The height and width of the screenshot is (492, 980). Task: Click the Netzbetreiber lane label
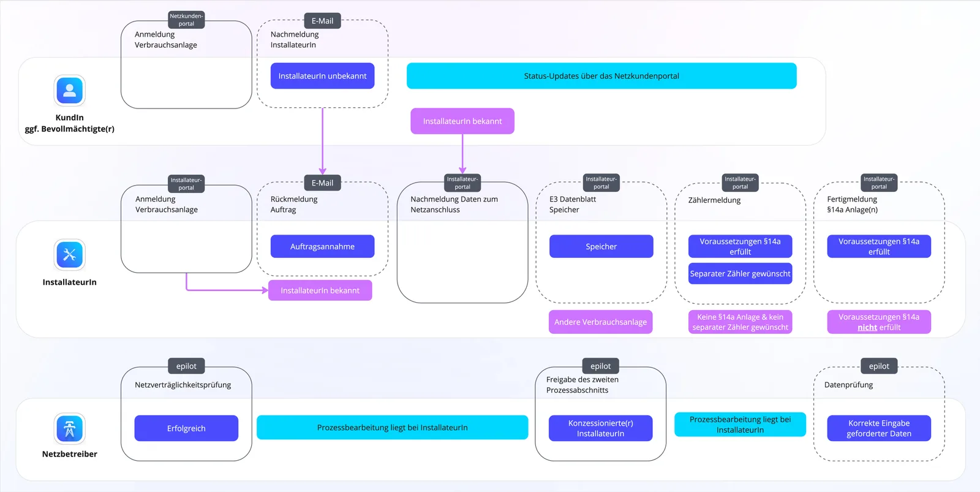(70, 454)
